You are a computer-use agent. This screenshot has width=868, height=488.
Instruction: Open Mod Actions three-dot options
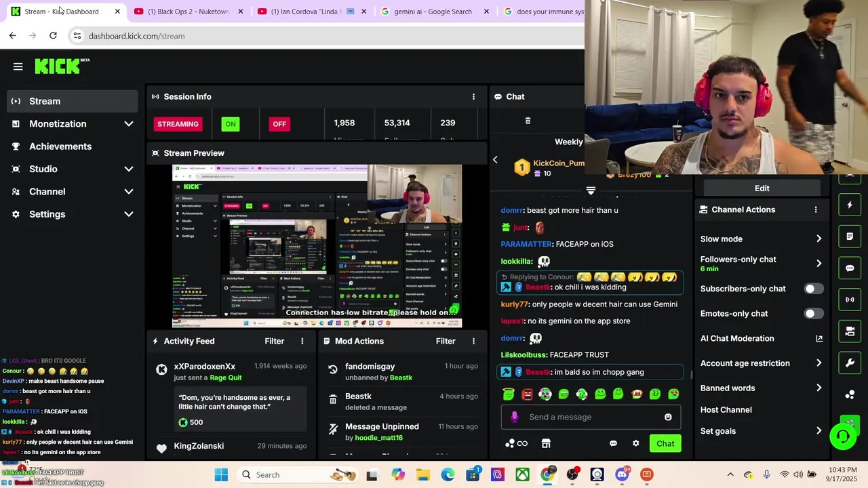(473, 341)
